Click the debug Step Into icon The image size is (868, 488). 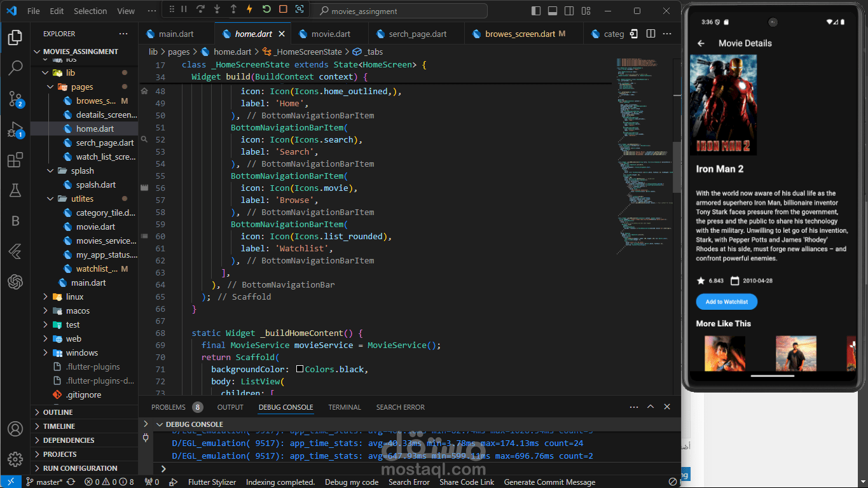coord(217,9)
